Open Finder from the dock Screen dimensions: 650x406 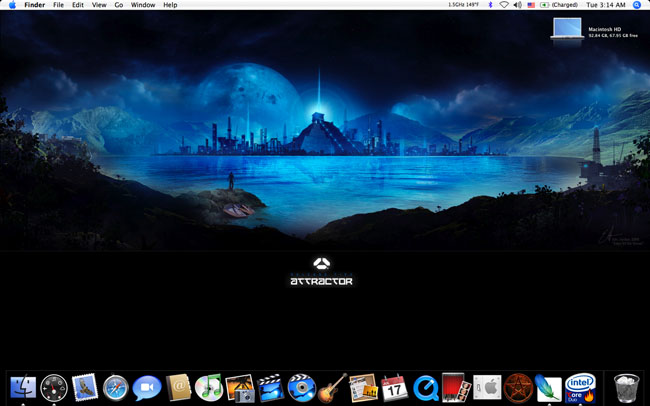[23, 387]
